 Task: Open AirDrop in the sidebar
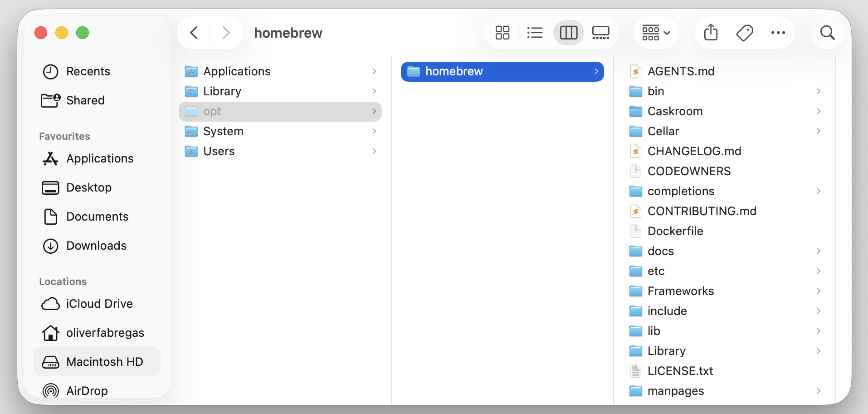pyautogui.click(x=97, y=390)
